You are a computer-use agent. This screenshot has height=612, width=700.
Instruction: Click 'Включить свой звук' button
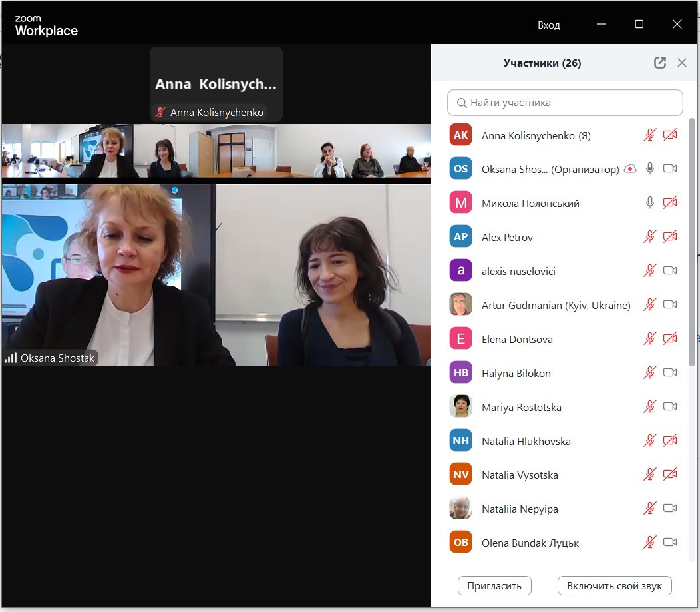614,585
